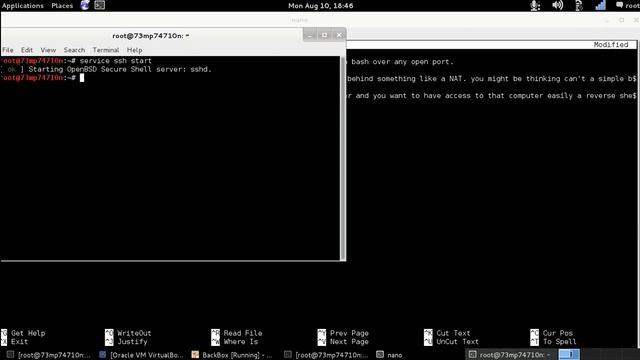Close the root@73mp74710n terminal window
This screenshot has width=640, height=360.
(339, 35)
